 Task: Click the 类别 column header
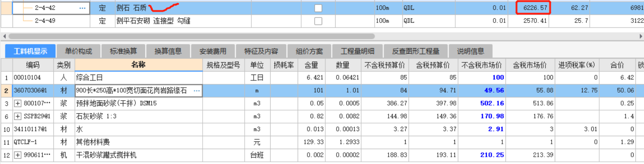pyautogui.click(x=64, y=65)
